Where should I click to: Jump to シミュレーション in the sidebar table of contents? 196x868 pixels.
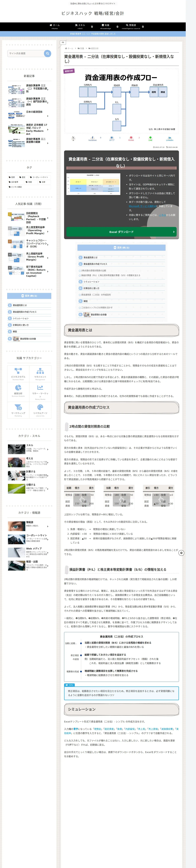click(21, 318)
